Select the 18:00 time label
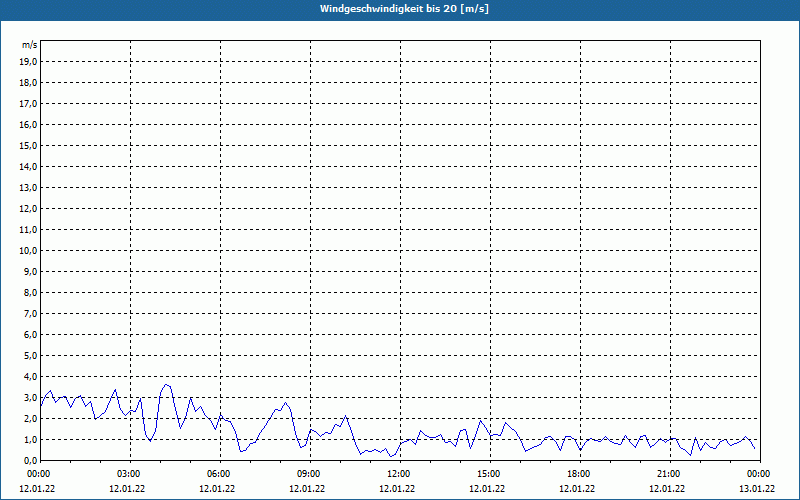Viewport: 800px width, 500px height. [x=580, y=474]
